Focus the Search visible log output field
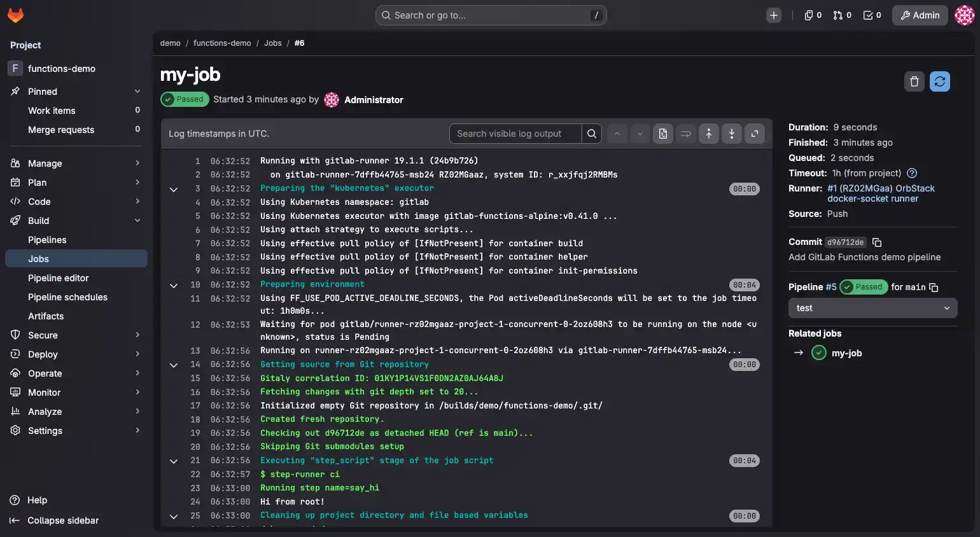This screenshot has height=537, width=980. click(x=515, y=134)
